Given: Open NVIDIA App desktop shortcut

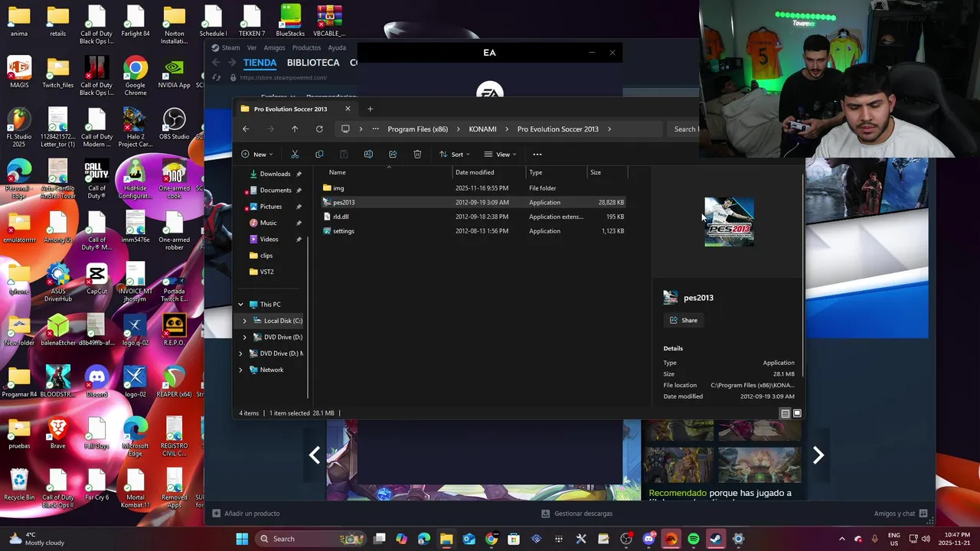Looking at the screenshot, I should point(175,74).
